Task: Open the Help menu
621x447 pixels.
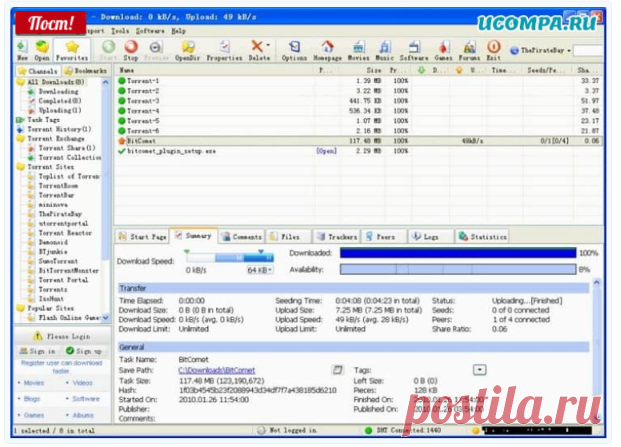Action: pos(178,31)
